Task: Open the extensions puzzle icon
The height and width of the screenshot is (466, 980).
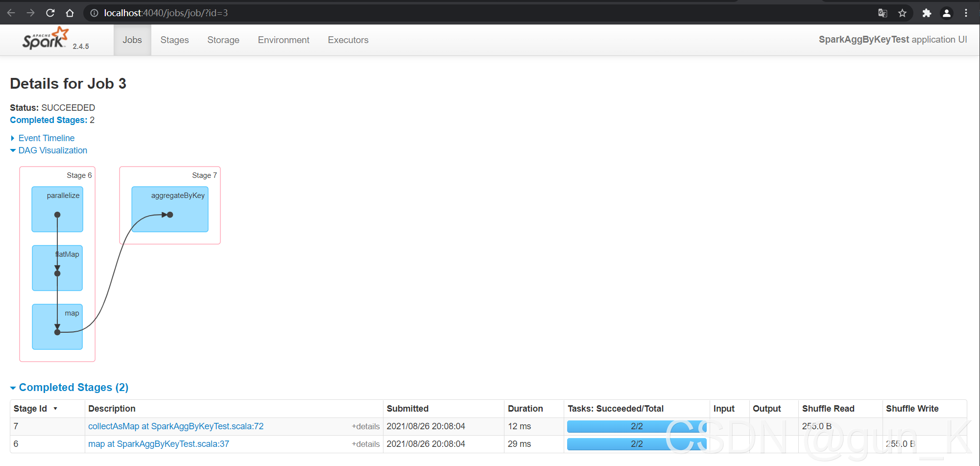Action: point(927,13)
